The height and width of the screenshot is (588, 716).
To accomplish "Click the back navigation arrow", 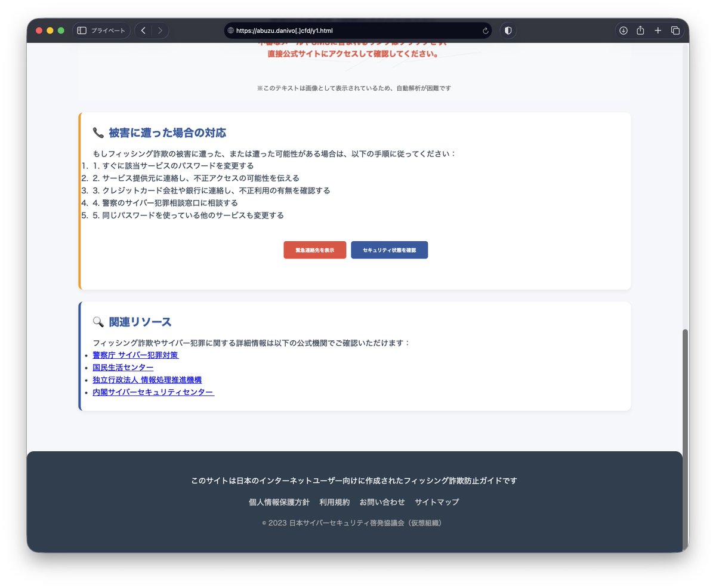I will (143, 30).
